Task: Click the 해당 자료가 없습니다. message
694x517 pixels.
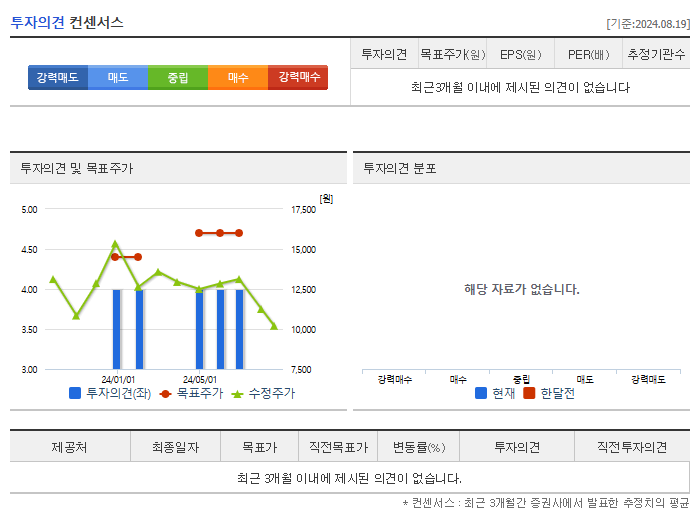Action: (x=522, y=289)
